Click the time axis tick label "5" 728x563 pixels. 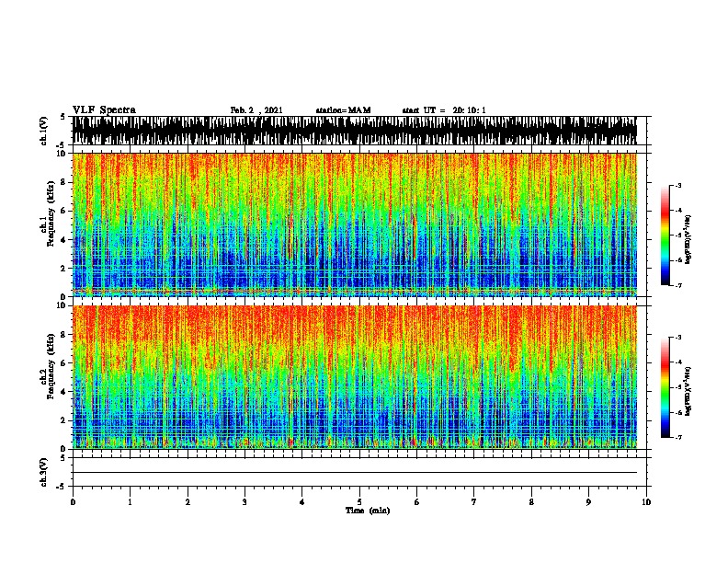pos(359,502)
